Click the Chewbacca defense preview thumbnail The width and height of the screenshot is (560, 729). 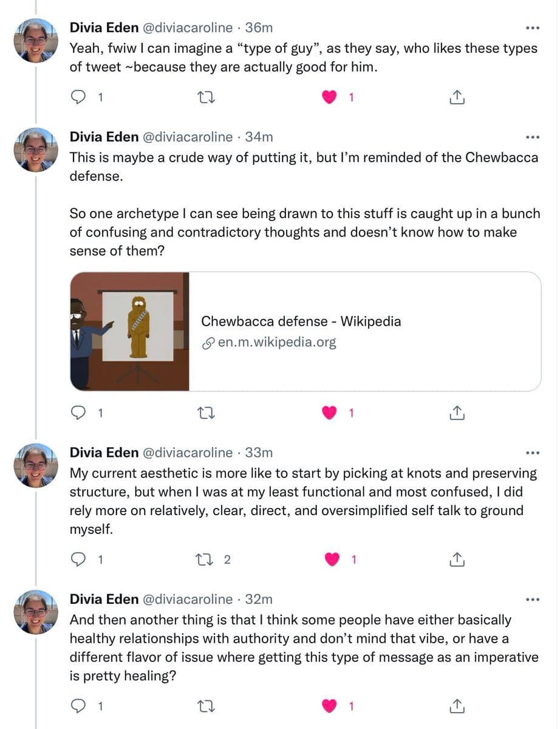pyautogui.click(x=130, y=331)
